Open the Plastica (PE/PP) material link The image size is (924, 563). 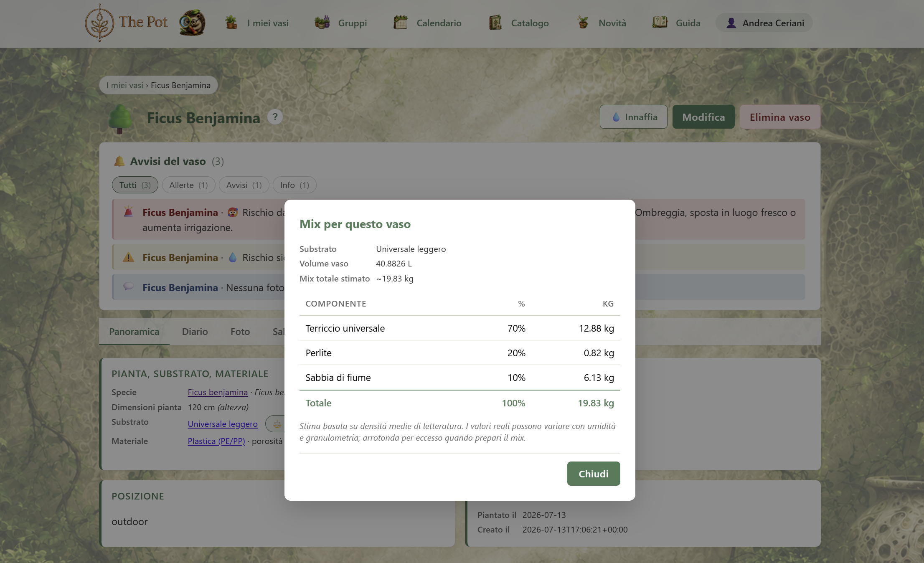point(216,441)
